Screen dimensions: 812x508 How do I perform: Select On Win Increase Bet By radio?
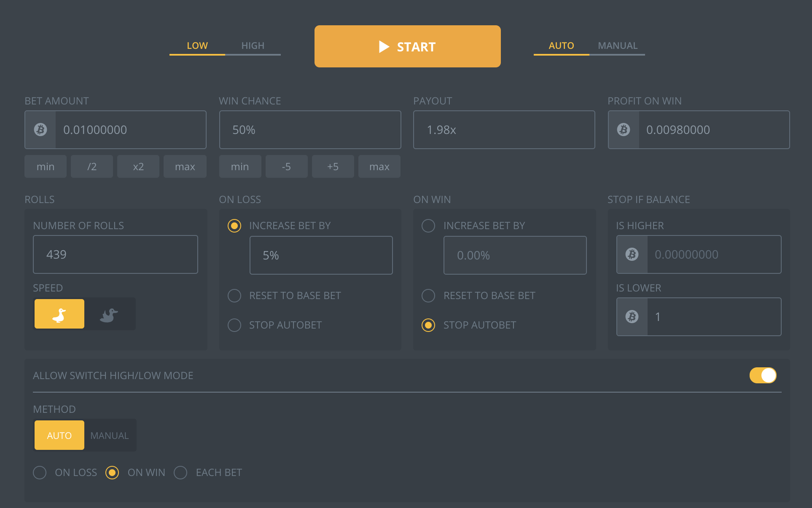pyautogui.click(x=428, y=226)
